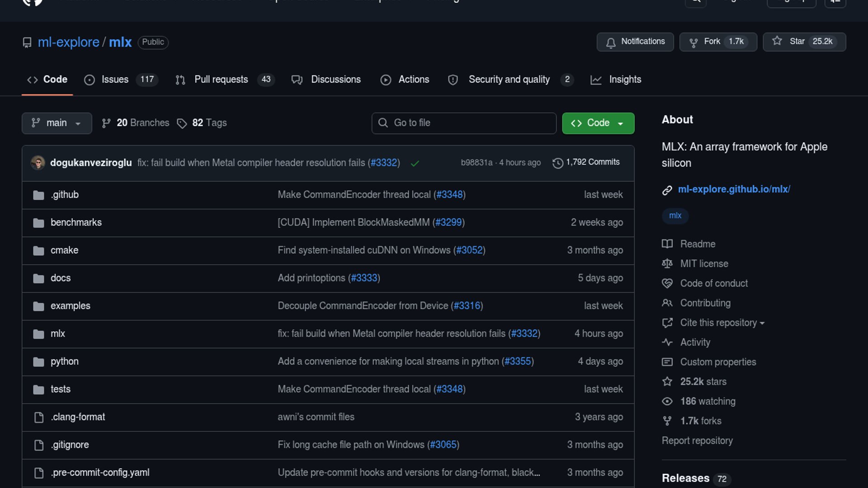View the 20 Branches list
Image resolution: width=868 pixels, height=488 pixels.
click(x=136, y=123)
